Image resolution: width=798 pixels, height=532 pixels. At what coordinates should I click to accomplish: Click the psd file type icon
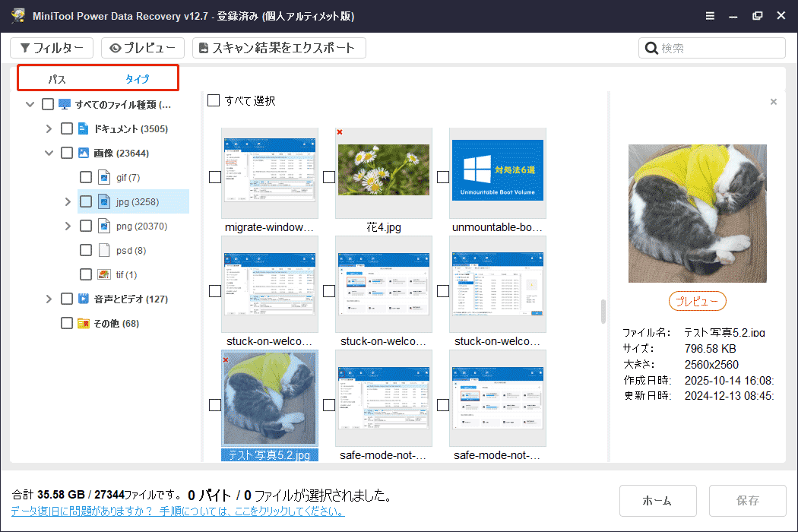[104, 249]
